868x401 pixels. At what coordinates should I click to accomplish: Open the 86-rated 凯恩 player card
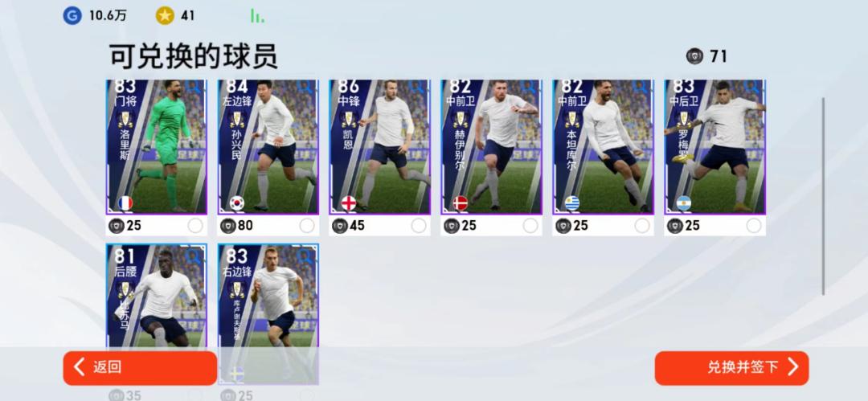379,147
